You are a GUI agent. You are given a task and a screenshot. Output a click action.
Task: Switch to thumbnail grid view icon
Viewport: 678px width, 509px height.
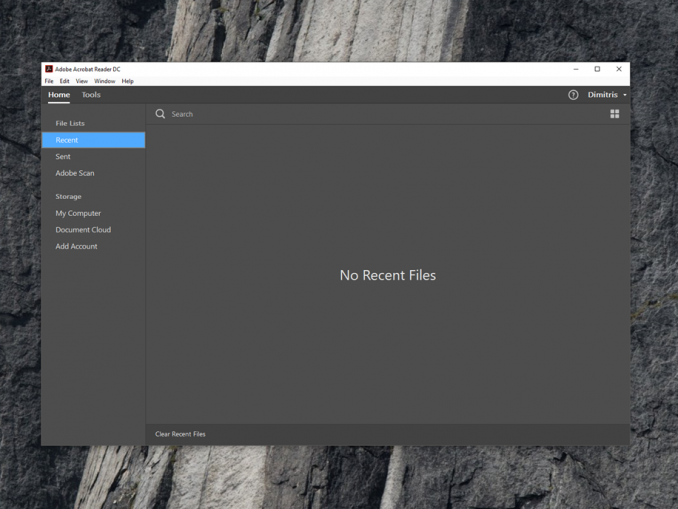click(614, 114)
